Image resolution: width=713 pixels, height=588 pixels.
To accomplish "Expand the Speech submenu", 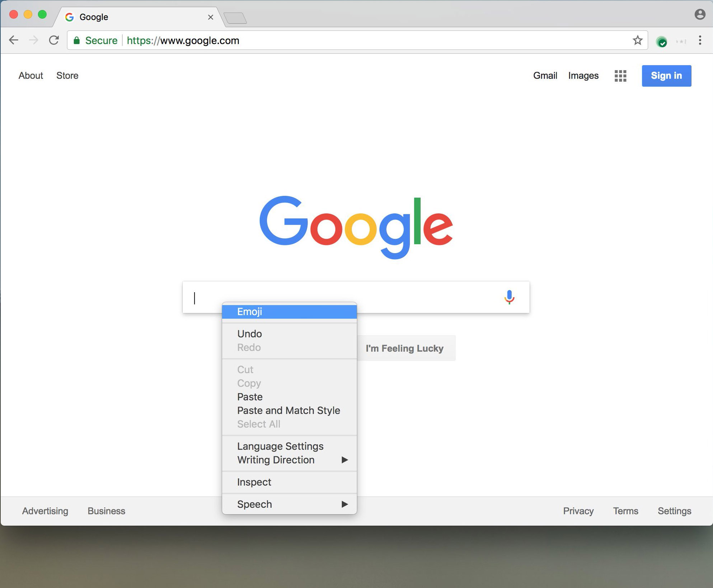I will pyautogui.click(x=289, y=504).
